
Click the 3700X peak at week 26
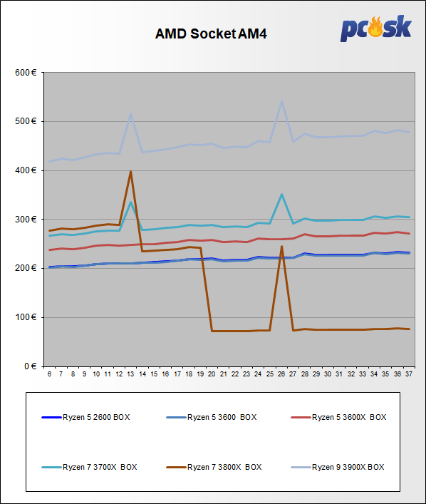click(281, 195)
